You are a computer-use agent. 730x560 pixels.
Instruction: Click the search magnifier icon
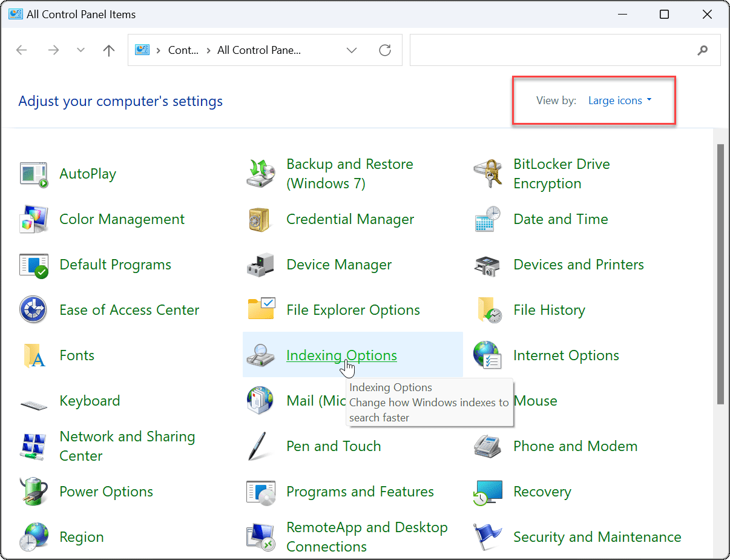click(702, 50)
